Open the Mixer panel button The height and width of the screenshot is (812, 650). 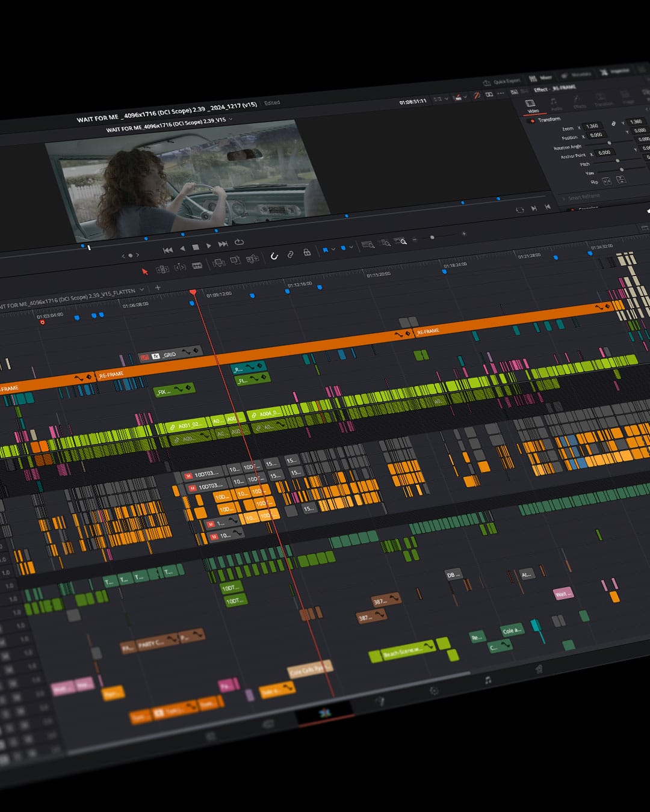coord(540,78)
